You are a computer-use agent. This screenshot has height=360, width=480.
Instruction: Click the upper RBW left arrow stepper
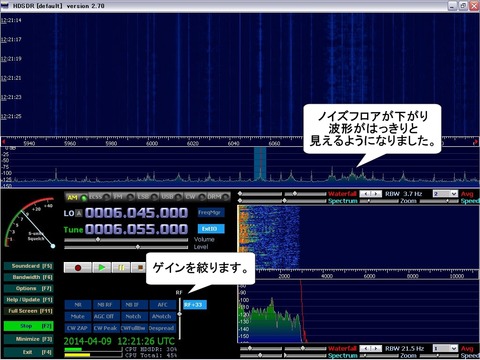(x=365, y=194)
